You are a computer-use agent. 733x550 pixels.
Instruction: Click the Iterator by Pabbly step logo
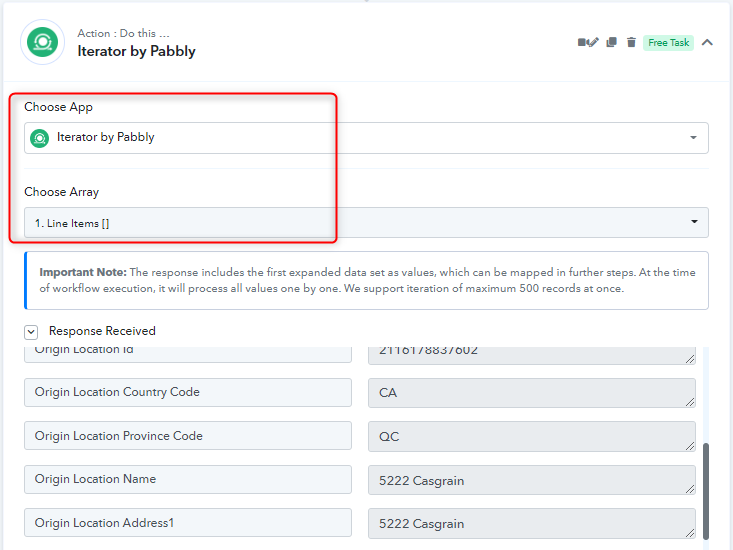(x=43, y=42)
